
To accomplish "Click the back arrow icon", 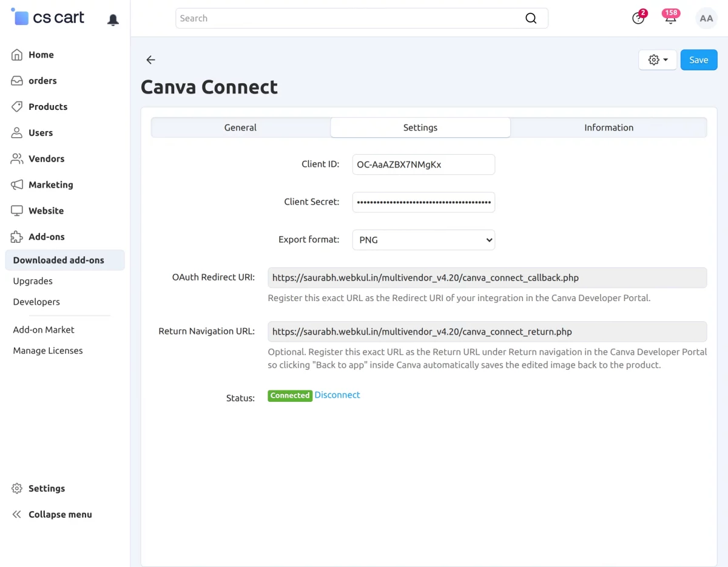I will click(150, 59).
